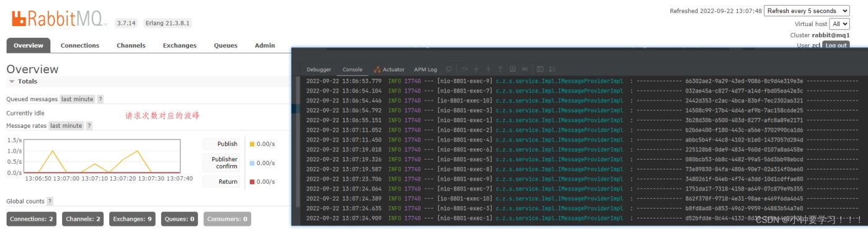
Task: Open the Admin tab
Action: pyautogui.click(x=265, y=45)
